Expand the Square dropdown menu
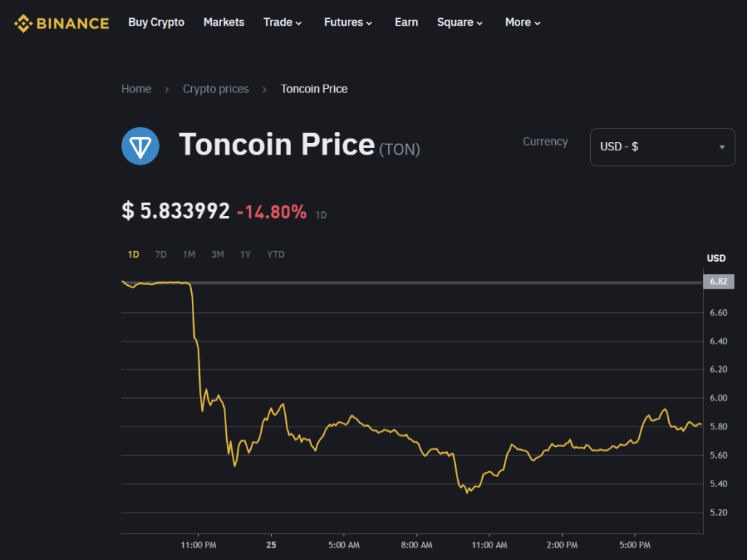The image size is (747, 560). pos(460,23)
